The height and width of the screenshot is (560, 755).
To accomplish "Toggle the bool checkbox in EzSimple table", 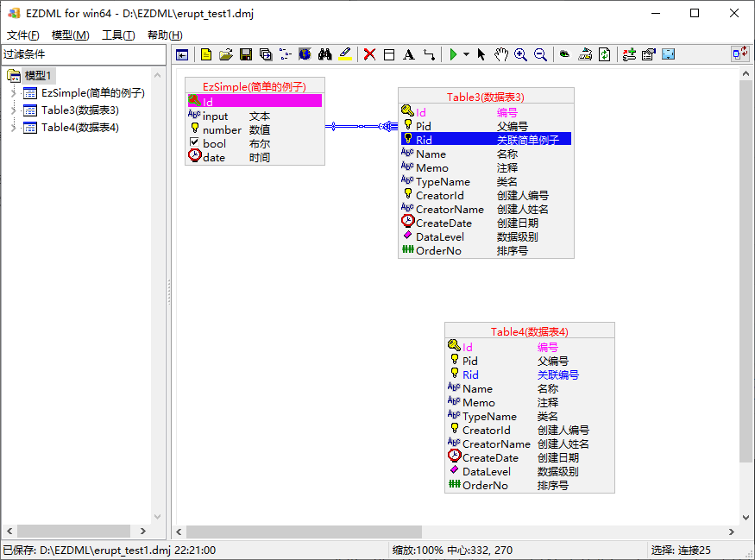I will [x=194, y=142].
